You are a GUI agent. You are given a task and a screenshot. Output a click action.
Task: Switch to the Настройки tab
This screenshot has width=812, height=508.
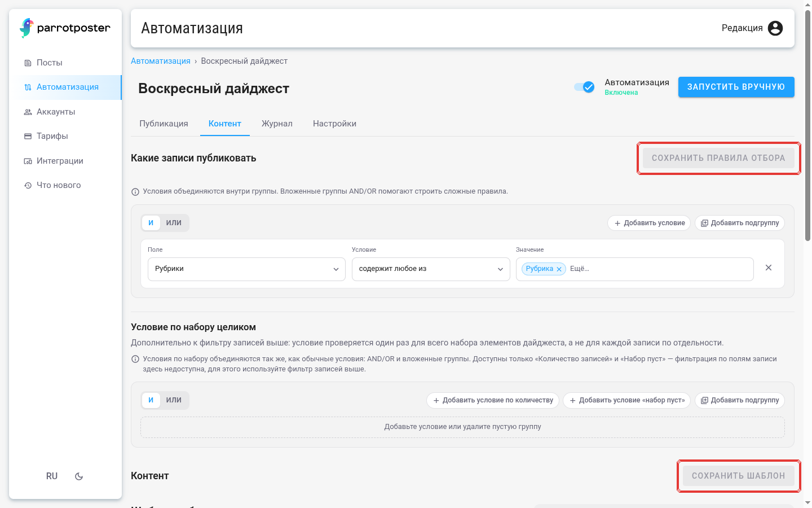coord(334,124)
